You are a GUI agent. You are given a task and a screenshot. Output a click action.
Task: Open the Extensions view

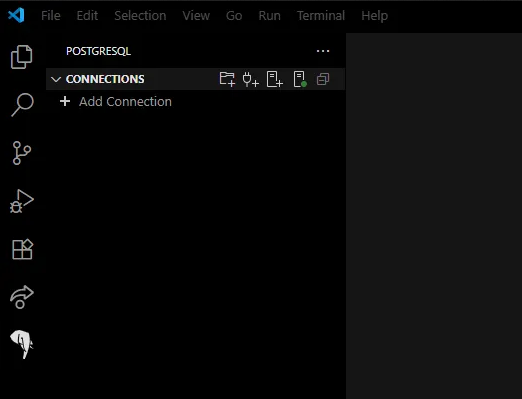coord(22,249)
